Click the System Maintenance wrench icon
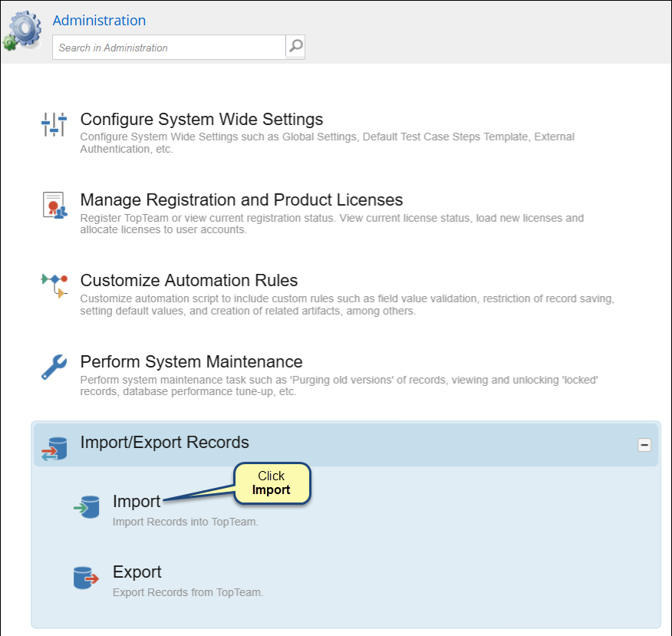The image size is (672, 636). pos(54,367)
